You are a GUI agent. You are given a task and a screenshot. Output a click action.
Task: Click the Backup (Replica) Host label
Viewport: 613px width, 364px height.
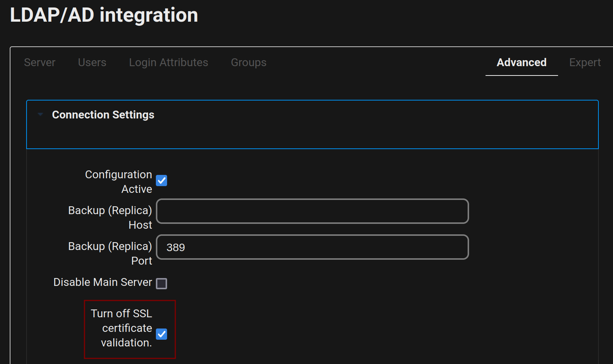(110, 218)
